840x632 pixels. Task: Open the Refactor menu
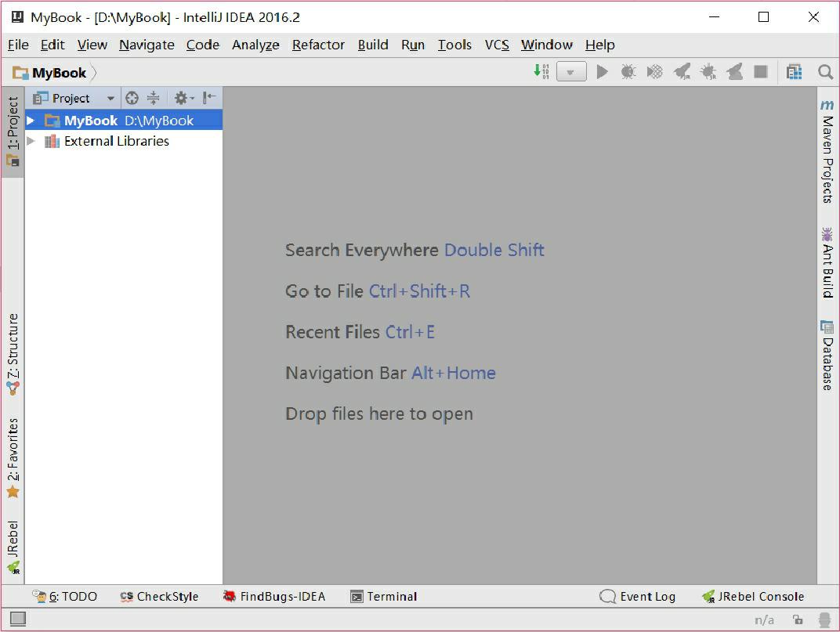[318, 45]
